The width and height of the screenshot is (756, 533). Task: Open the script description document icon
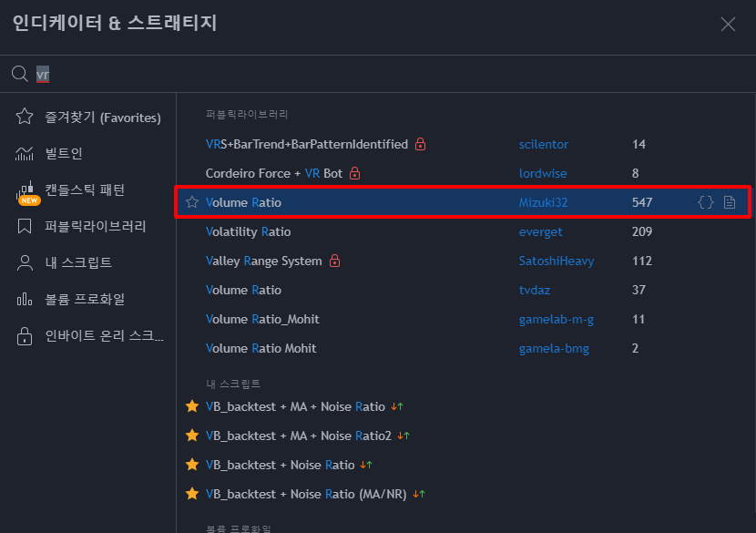coord(730,202)
